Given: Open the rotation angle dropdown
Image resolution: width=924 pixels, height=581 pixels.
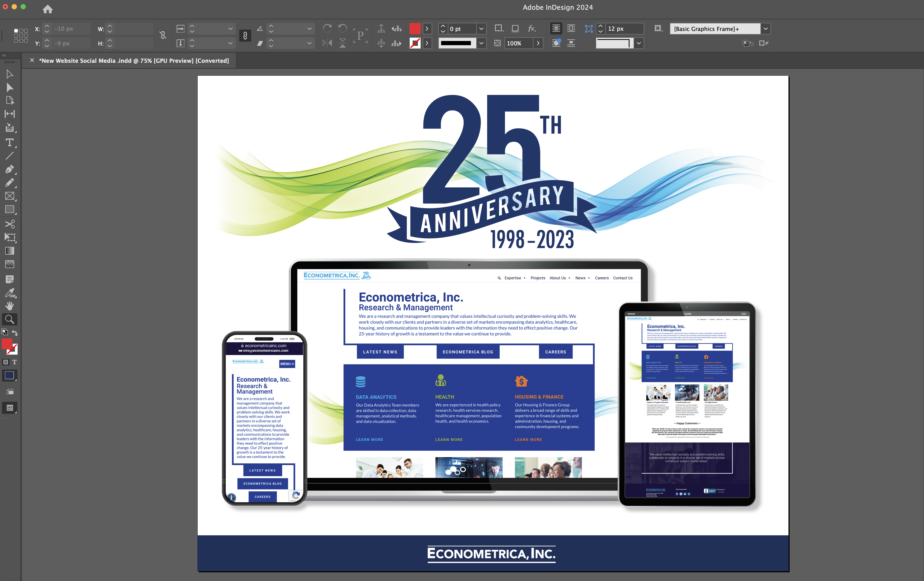Looking at the screenshot, I should (309, 29).
